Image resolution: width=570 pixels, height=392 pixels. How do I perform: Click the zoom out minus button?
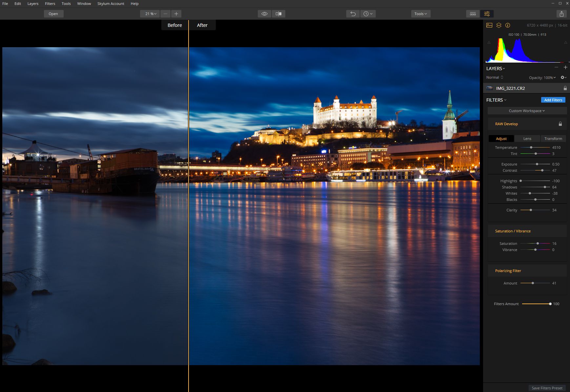(x=166, y=14)
